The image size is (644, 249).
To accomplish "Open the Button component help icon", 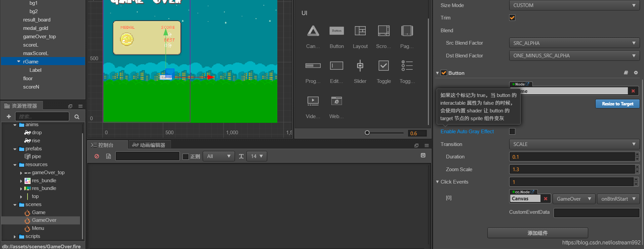I will tap(626, 73).
